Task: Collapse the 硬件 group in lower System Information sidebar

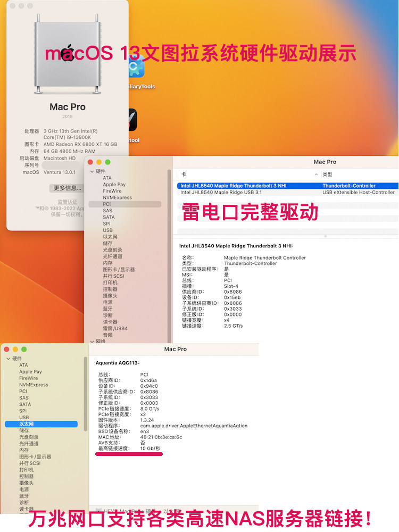Action: click(x=8, y=359)
